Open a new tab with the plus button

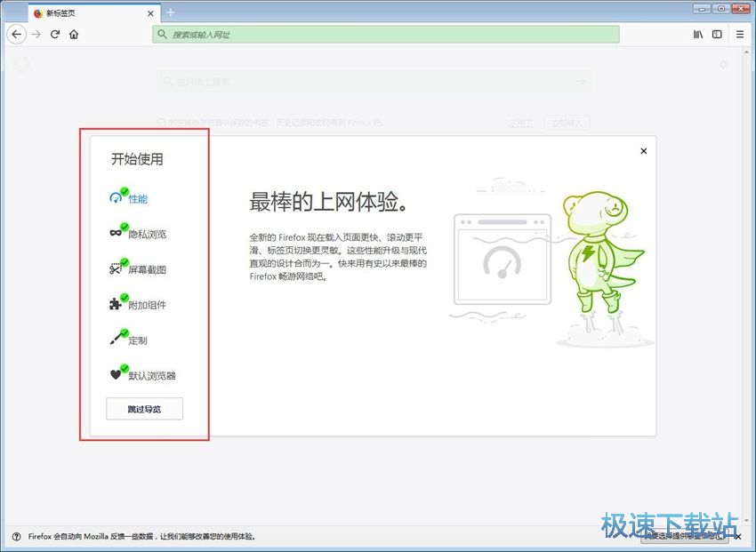171,13
